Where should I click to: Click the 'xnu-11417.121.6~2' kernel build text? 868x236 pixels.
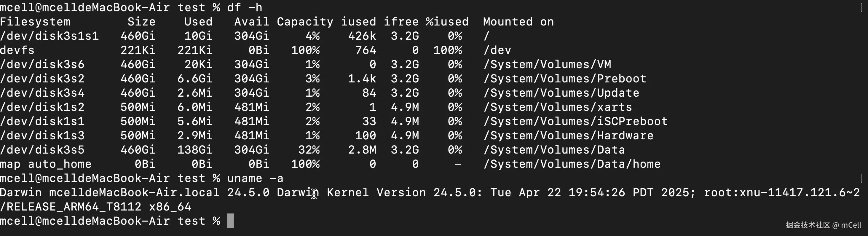coord(800,192)
